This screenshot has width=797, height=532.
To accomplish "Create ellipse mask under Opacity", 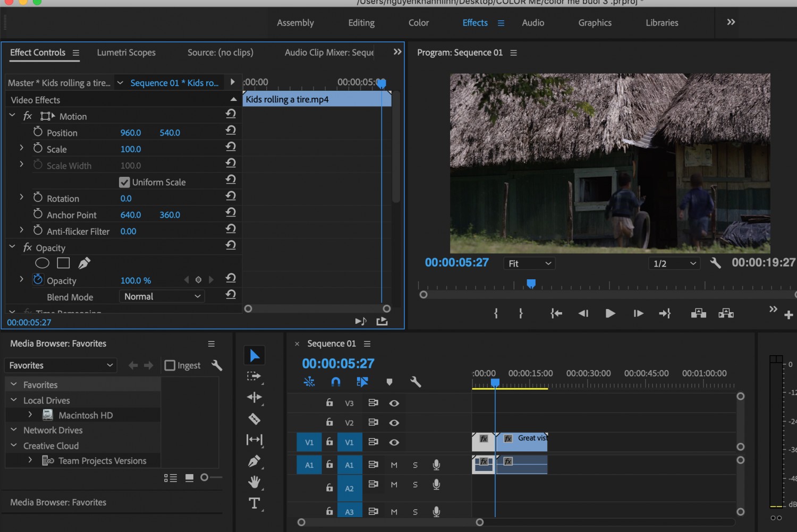I will pyautogui.click(x=42, y=263).
